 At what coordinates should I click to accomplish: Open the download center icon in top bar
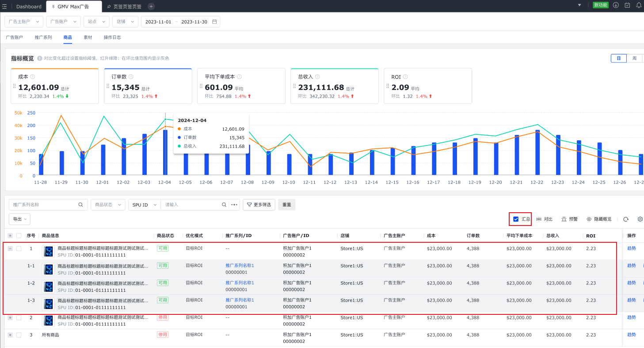tap(616, 5)
